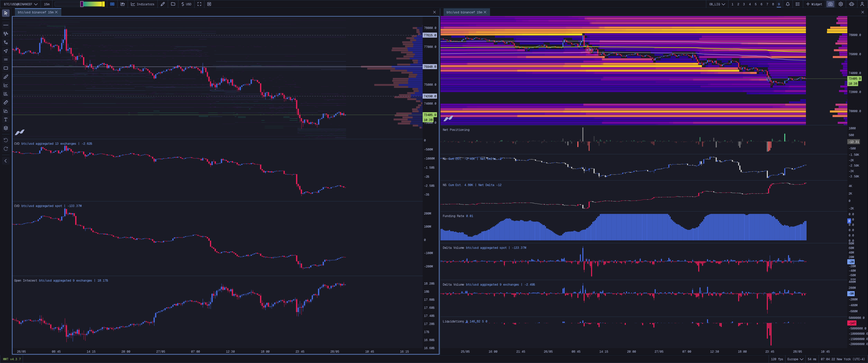Open the BTC/USD@BINANCEF symbol dropdown
868x363 pixels.
[x=20, y=4]
